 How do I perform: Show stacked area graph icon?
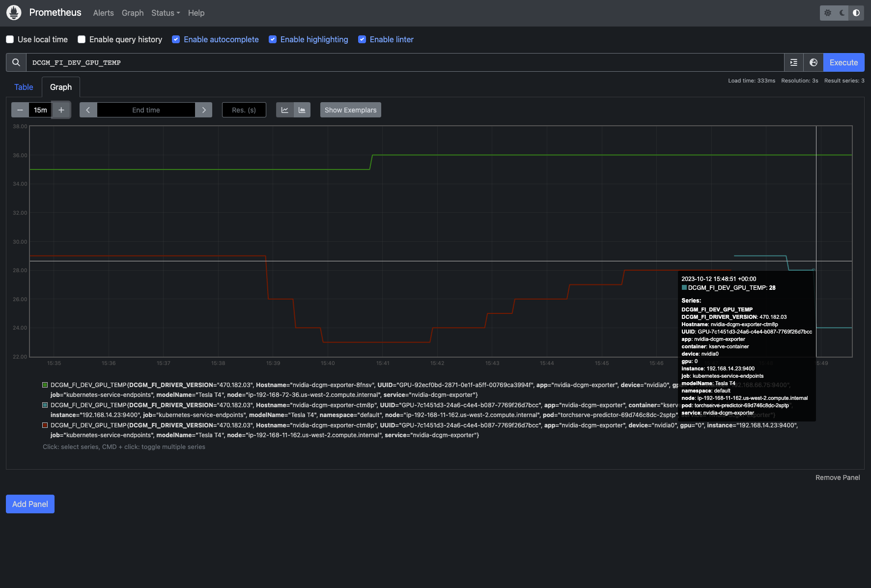coord(302,110)
